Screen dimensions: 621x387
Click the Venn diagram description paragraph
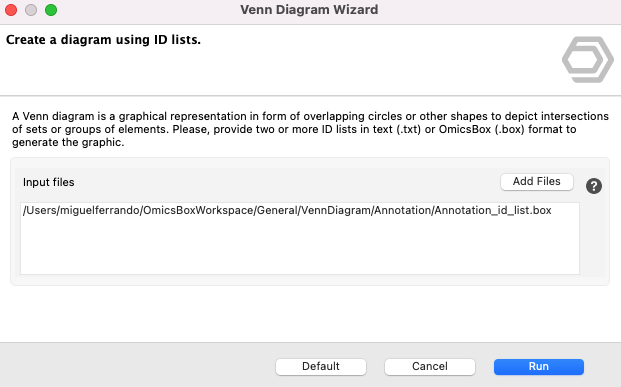coord(310,129)
